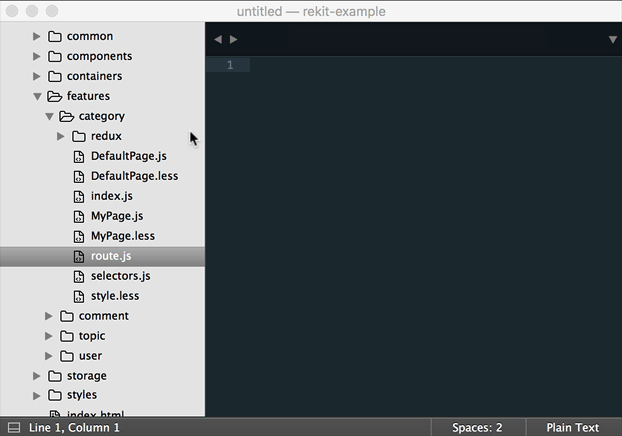The height and width of the screenshot is (436, 622).
Task: Click the storage folder icon
Action: pyautogui.click(x=55, y=376)
